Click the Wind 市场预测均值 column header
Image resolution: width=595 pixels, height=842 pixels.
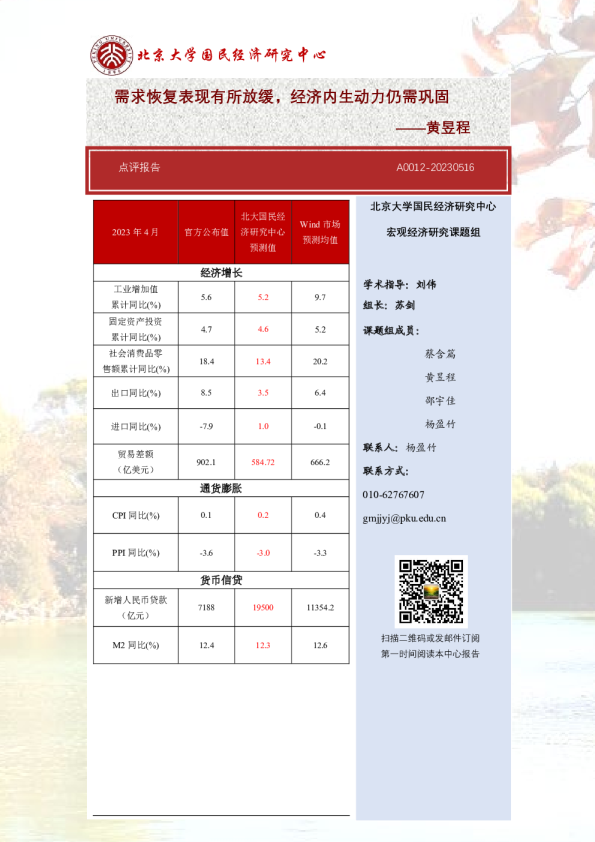[320, 232]
